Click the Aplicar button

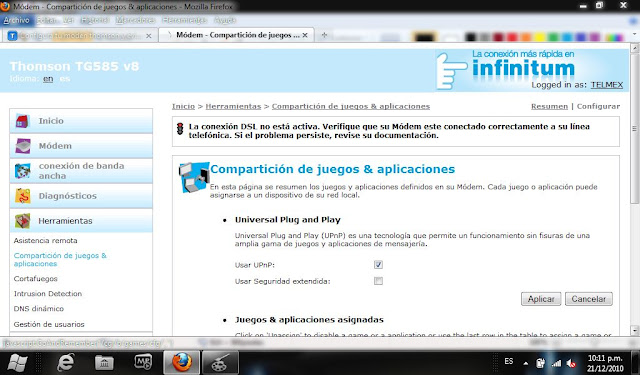pyautogui.click(x=541, y=299)
